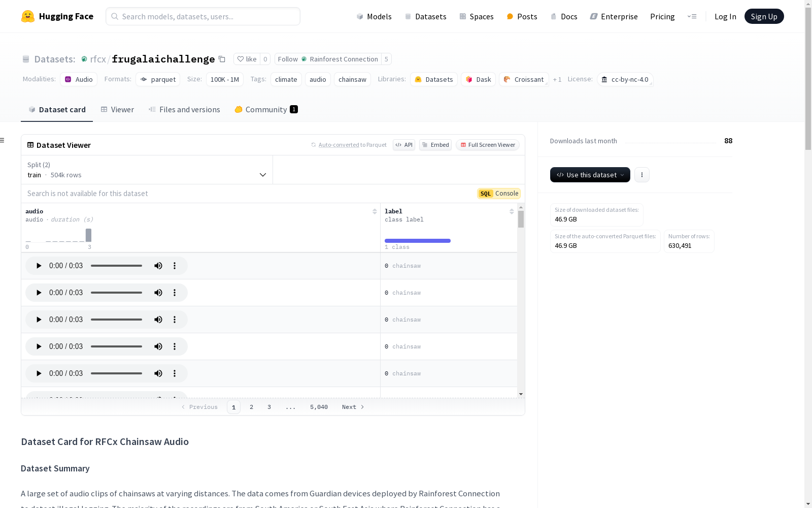The height and width of the screenshot is (508, 812).
Task: Open the cc-by-nc-4.0 license tag
Action: (625, 79)
